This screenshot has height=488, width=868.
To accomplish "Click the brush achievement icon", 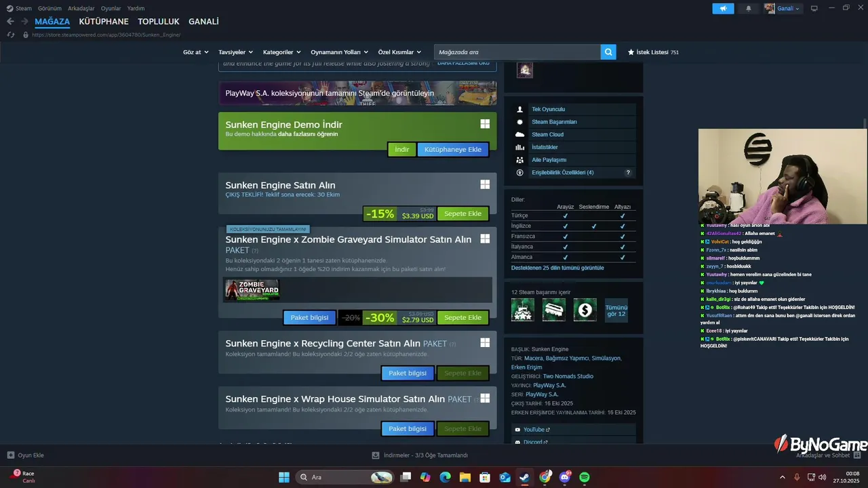I will point(554,310).
